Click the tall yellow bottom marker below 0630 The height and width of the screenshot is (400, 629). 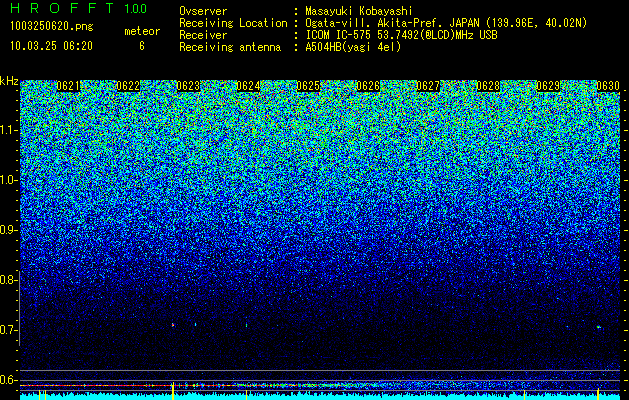click(598, 393)
